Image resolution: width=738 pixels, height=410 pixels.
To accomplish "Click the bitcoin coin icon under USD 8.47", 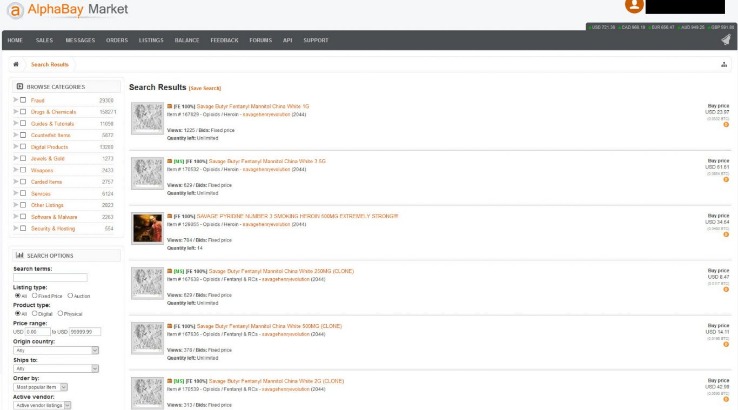I will click(726, 289).
